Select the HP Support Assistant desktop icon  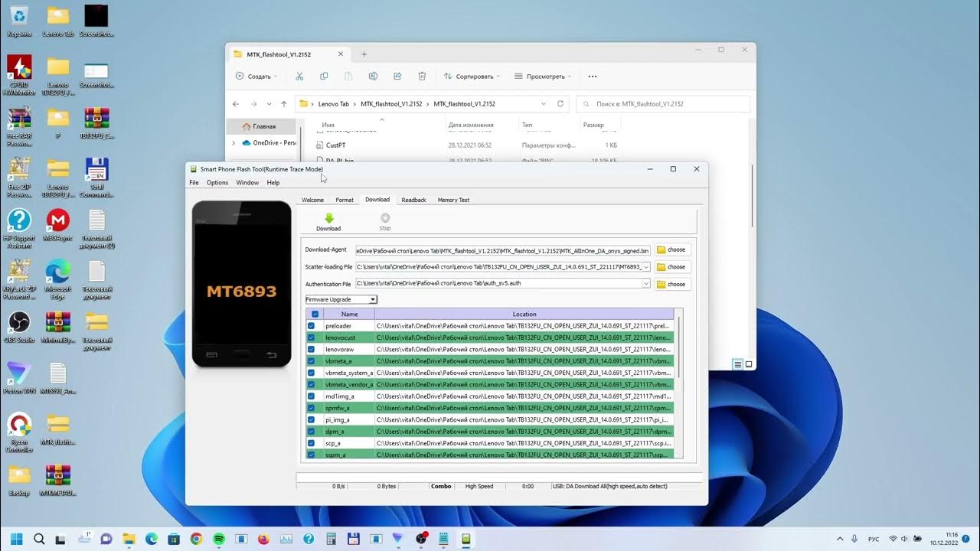pyautogui.click(x=19, y=228)
